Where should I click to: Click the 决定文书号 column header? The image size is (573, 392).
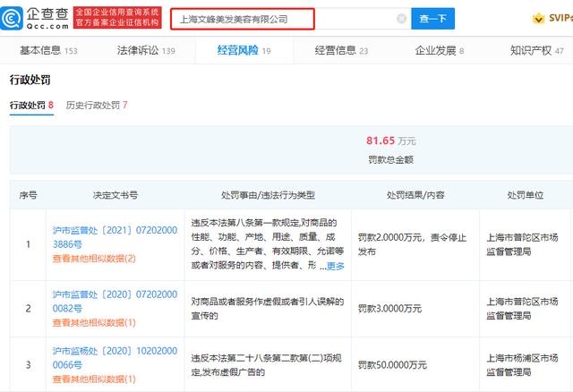[115, 195]
